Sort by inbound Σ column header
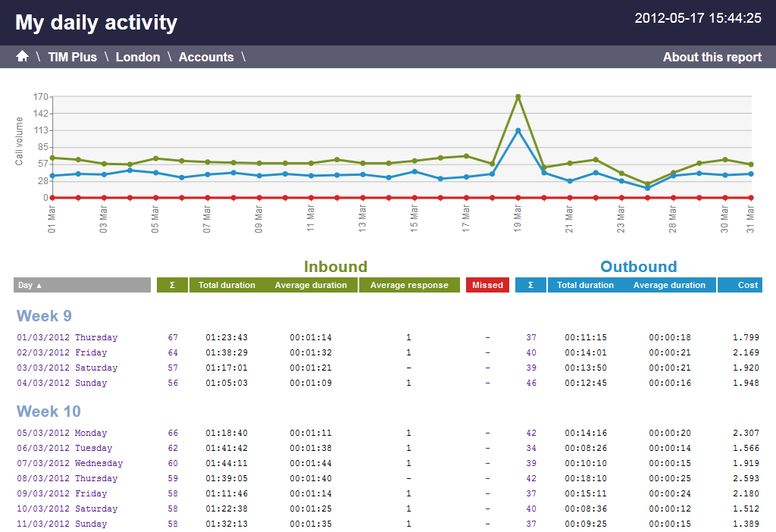The image size is (776, 532). click(x=172, y=285)
